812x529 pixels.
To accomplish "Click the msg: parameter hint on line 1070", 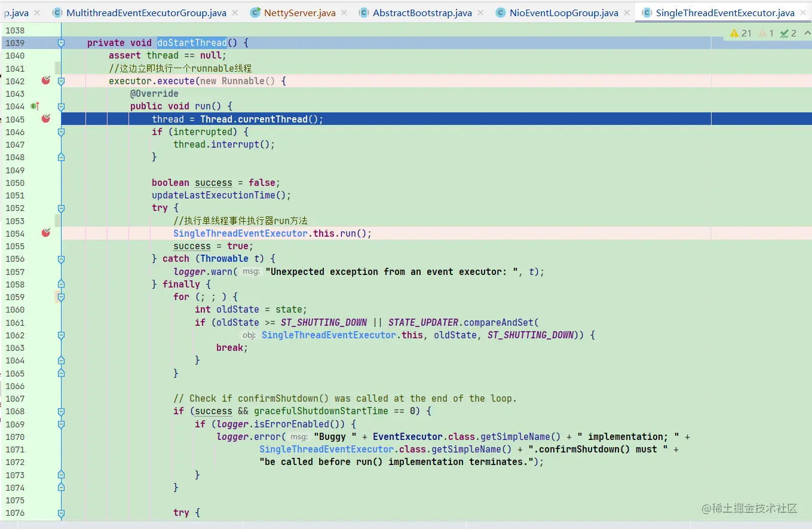I will [x=299, y=437].
